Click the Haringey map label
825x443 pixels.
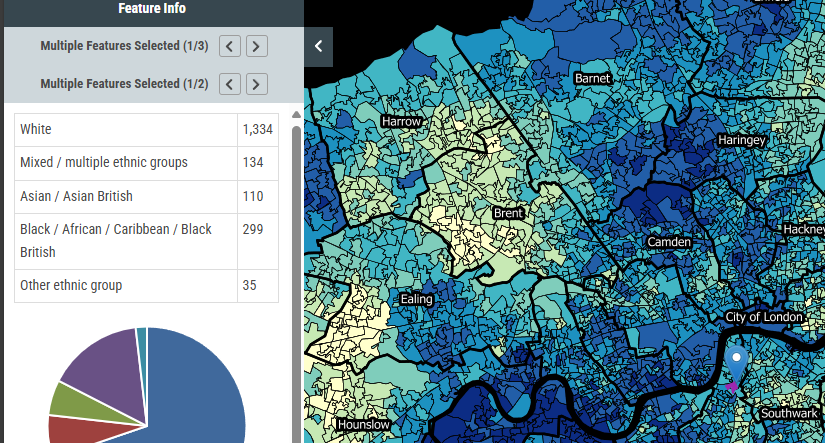point(741,140)
